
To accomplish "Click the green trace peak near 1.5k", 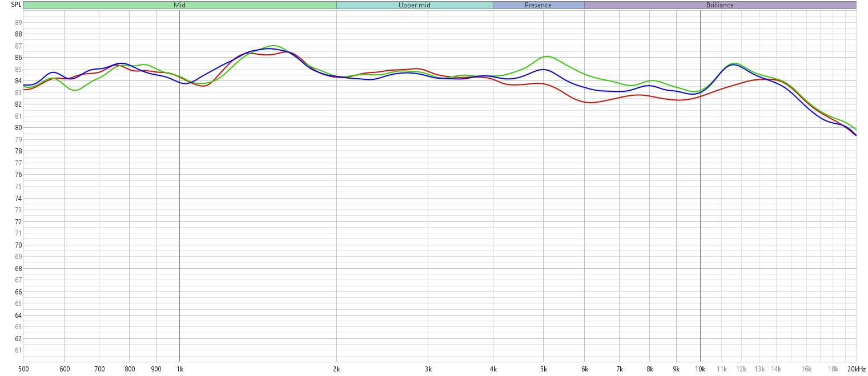I will coord(274,46).
